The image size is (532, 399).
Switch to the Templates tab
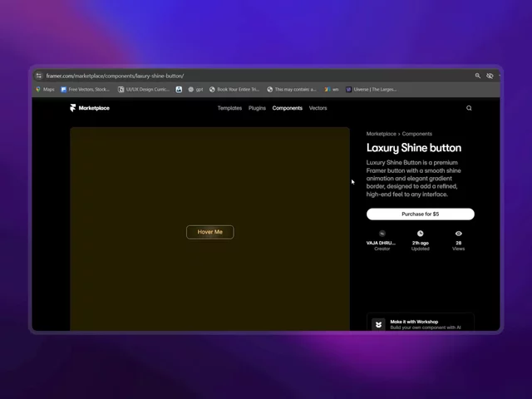(x=229, y=108)
